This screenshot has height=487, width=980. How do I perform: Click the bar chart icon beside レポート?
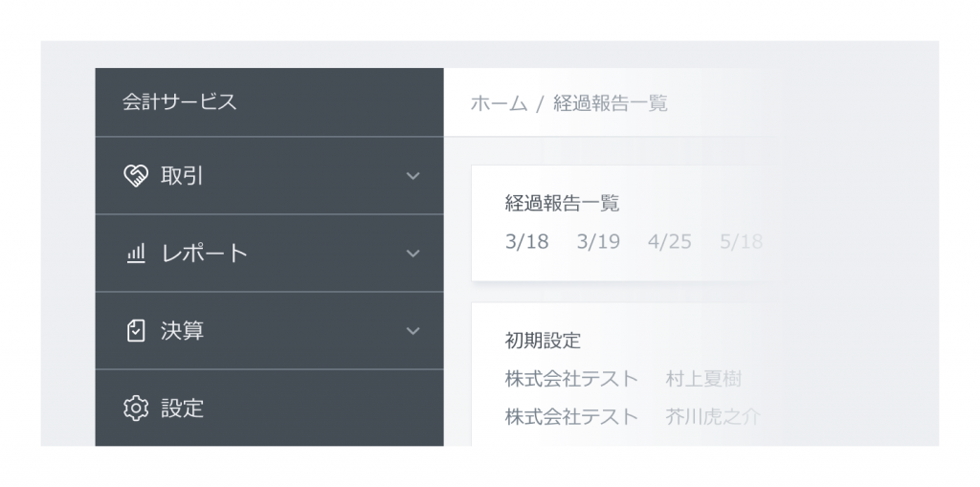coord(136,254)
